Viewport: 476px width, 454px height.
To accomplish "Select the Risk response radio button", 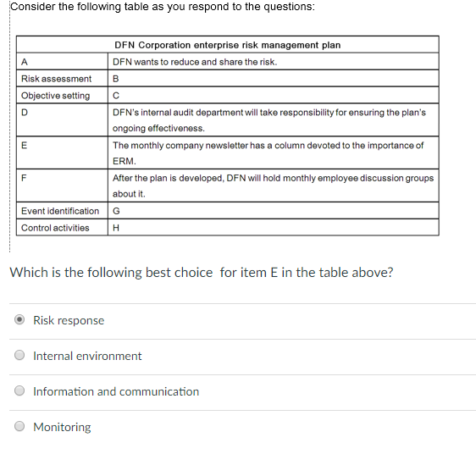I will pyautogui.click(x=19, y=320).
